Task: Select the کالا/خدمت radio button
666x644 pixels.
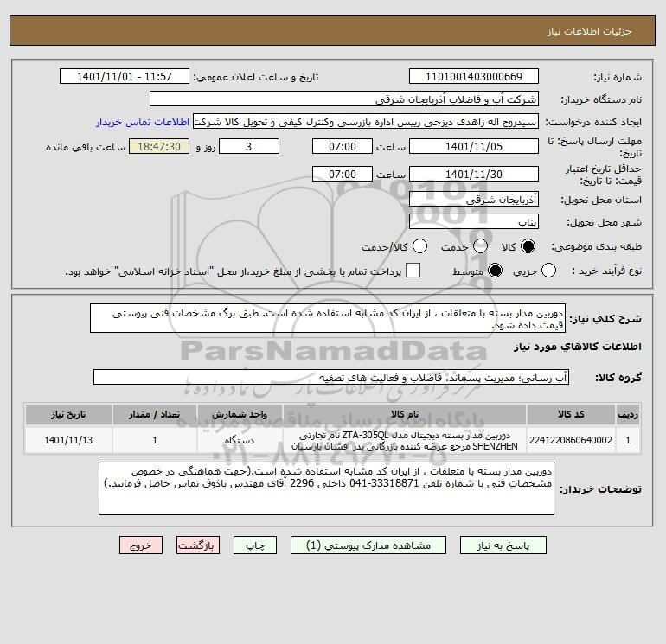Action: pyautogui.click(x=420, y=246)
